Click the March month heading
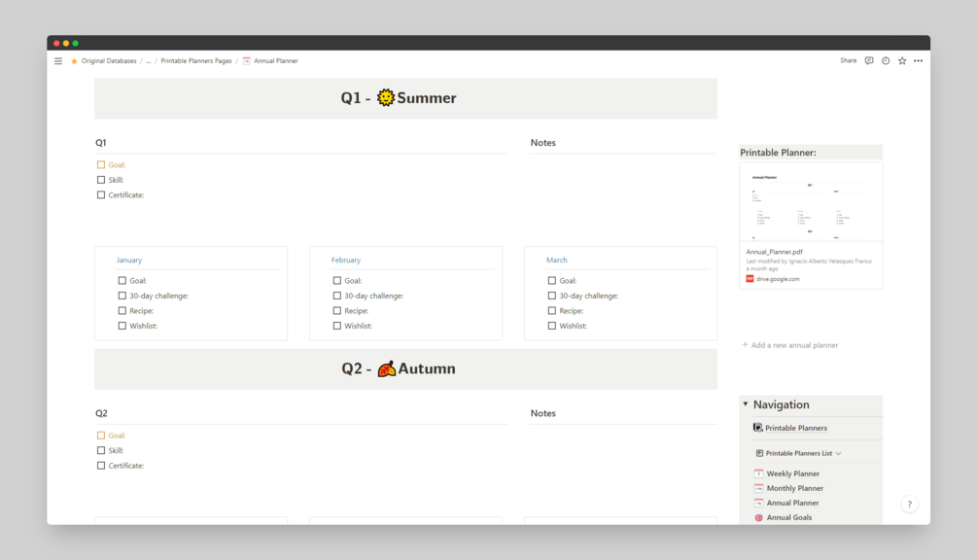This screenshot has width=977, height=560. point(557,260)
